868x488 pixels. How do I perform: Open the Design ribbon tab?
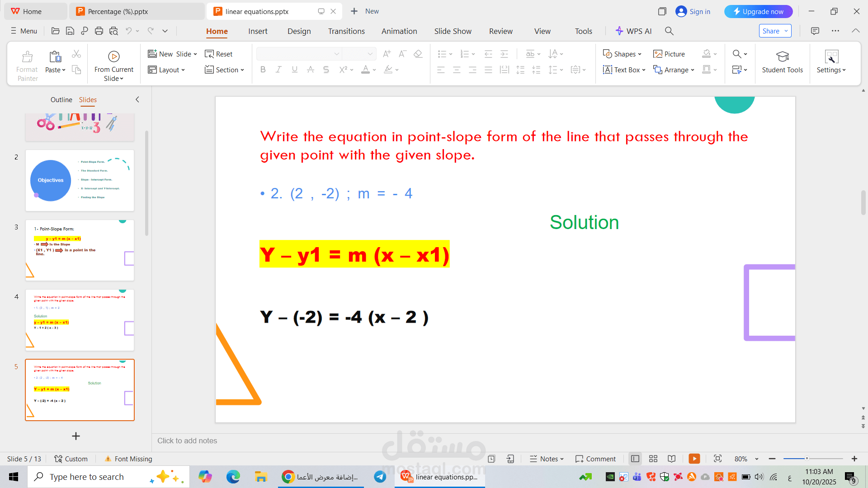click(x=299, y=31)
